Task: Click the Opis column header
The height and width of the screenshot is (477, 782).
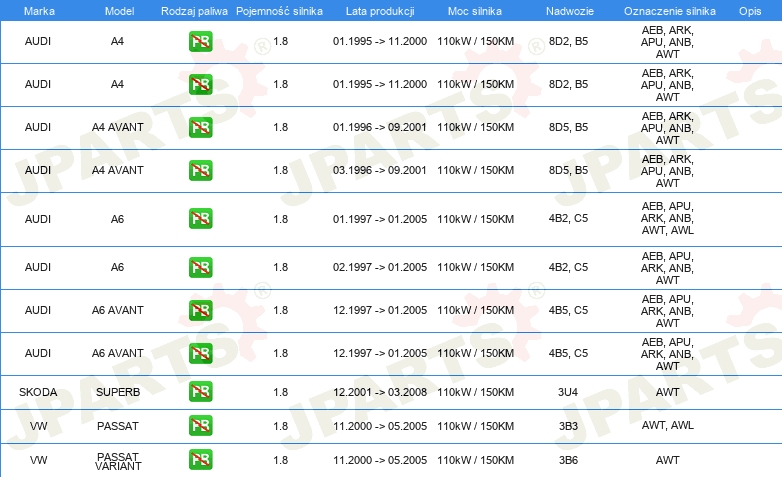Action: click(x=750, y=11)
